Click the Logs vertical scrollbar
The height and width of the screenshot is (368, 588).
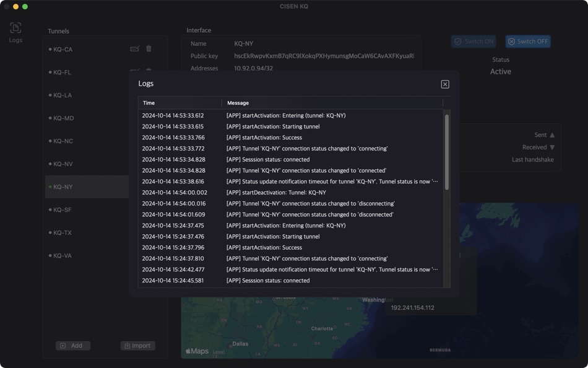[x=446, y=152]
